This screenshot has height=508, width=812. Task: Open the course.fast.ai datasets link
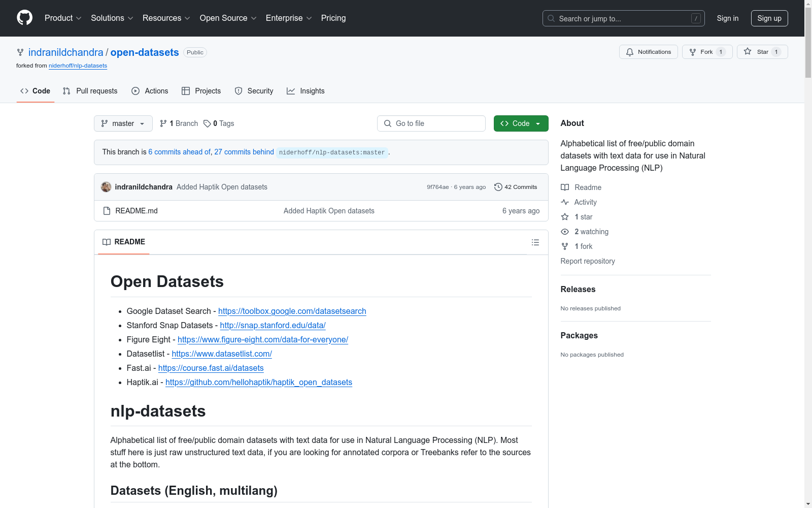pos(211,368)
